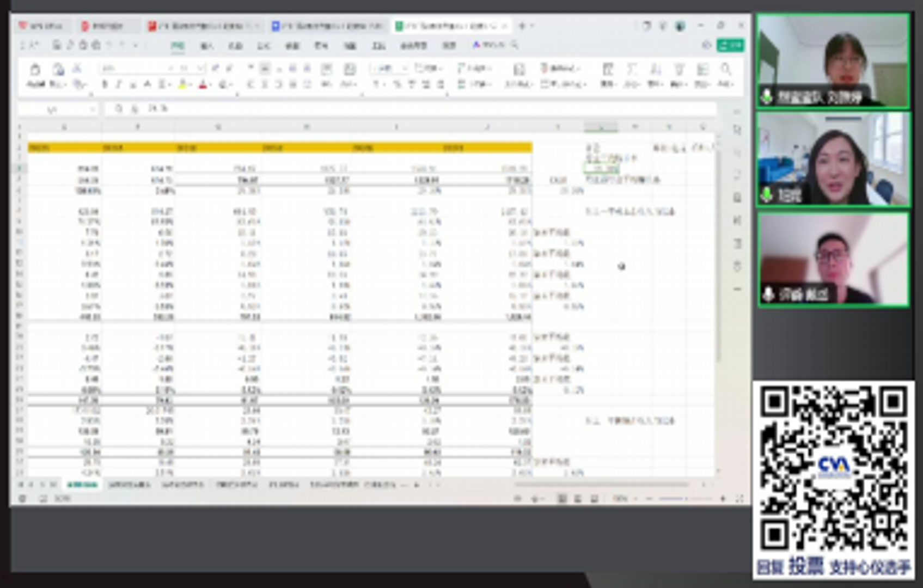Click the green share button
The image size is (923, 588).
tap(730, 45)
